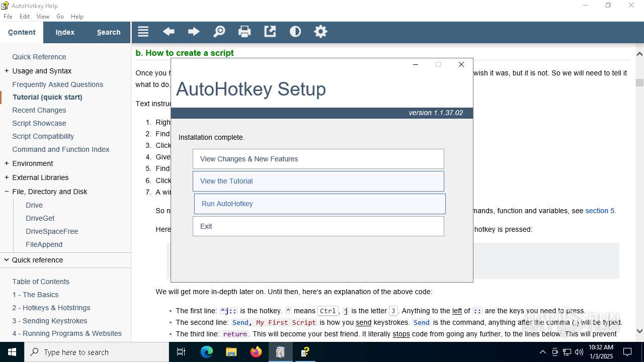Open the notification center
The image size is (644, 362).
coord(627,352)
